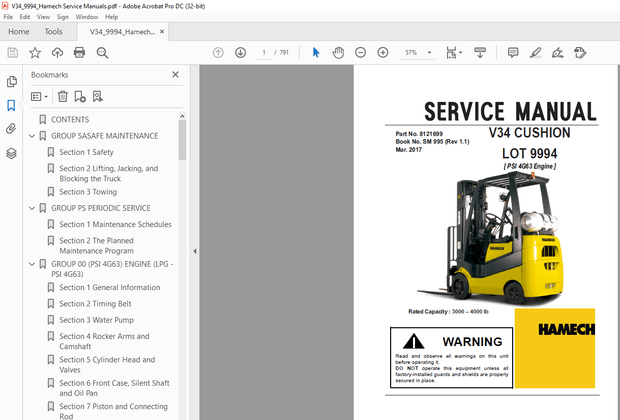Open the Help menu
The image size is (620, 420).
point(112,17)
